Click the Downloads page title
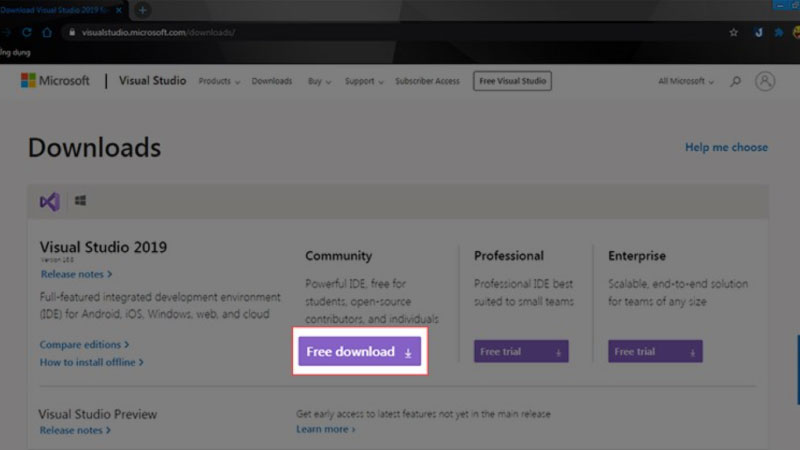The height and width of the screenshot is (450, 800). pos(94,147)
